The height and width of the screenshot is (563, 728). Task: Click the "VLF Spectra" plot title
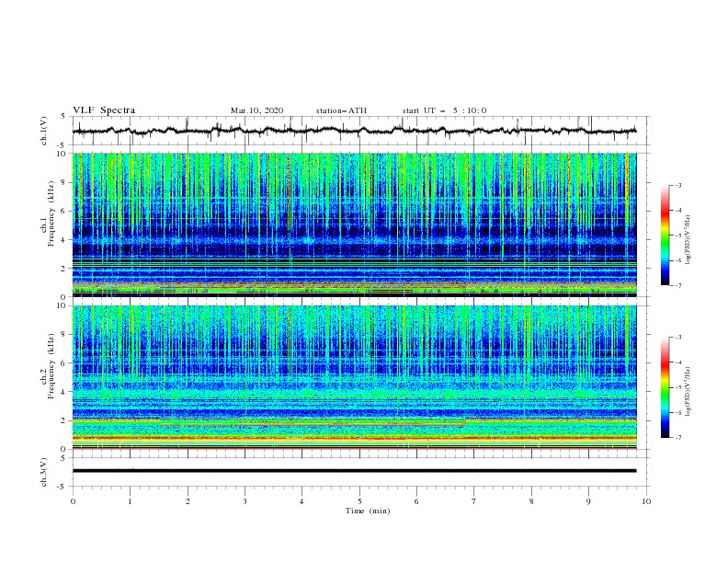click(x=104, y=110)
